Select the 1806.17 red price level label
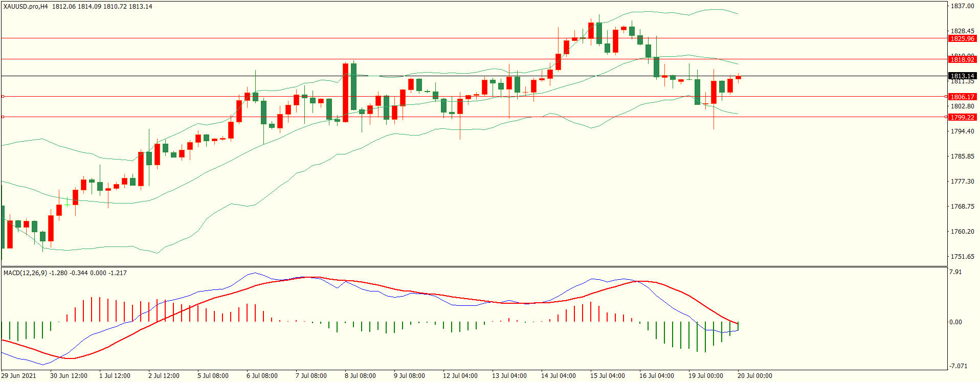 pyautogui.click(x=962, y=97)
